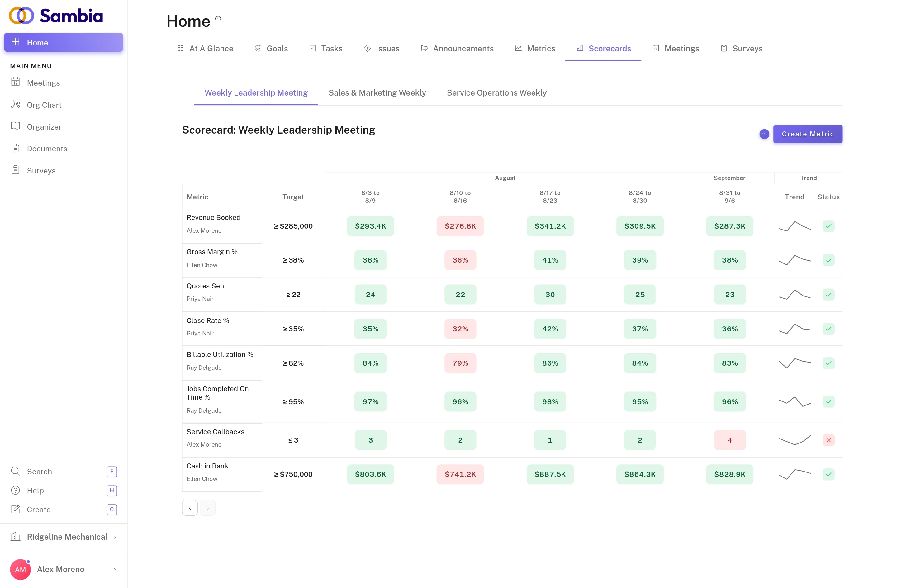897x588 pixels.
Task: Click the Quotes Sent value 30 cell
Action: click(550, 294)
